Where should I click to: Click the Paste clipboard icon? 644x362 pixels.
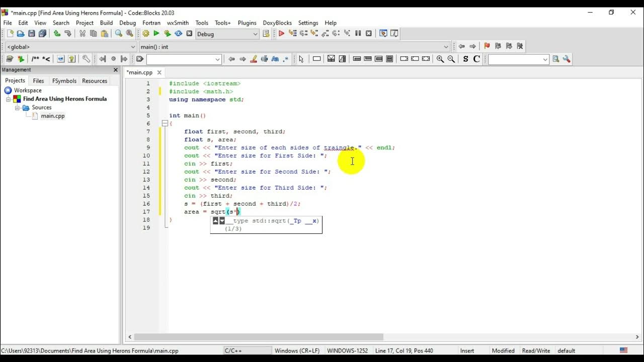coord(104,34)
